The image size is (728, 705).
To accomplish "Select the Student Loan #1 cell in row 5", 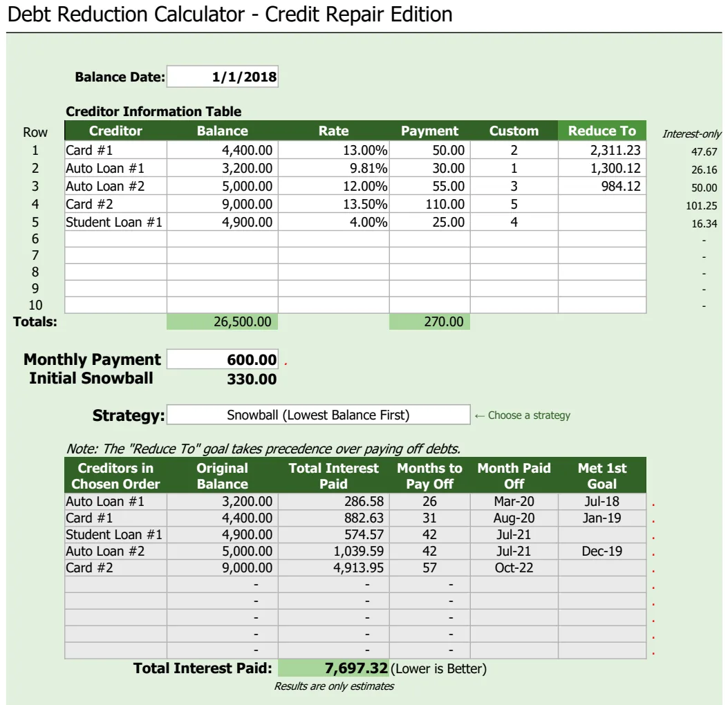I will coord(115,222).
